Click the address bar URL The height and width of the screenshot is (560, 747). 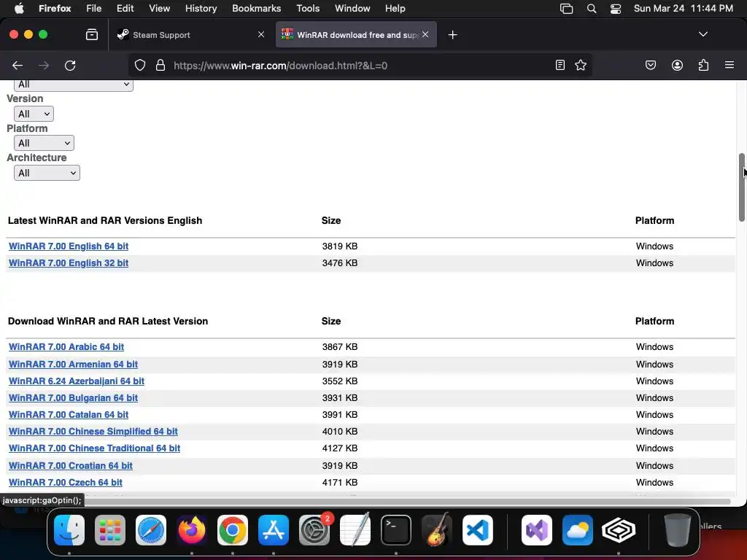tap(280, 66)
